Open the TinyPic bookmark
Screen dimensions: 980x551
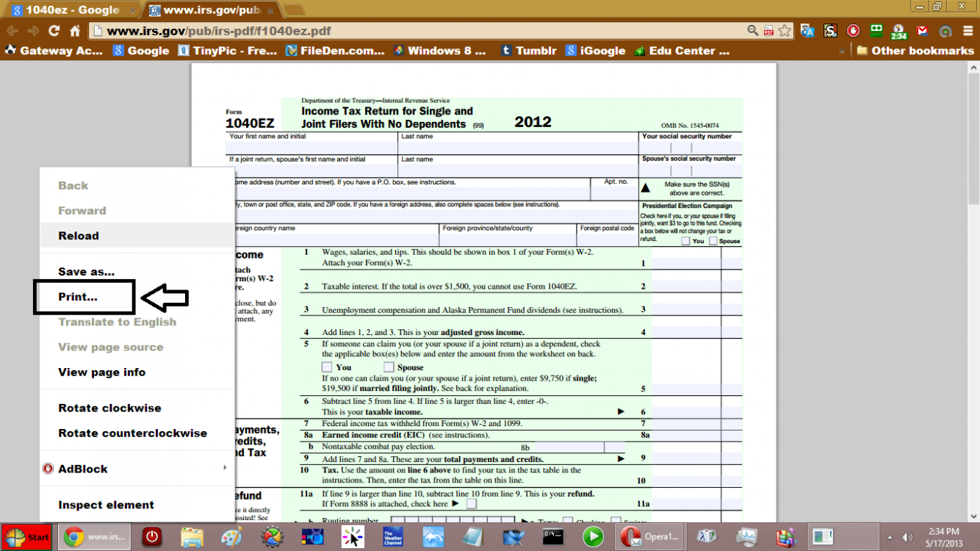(x=228, y=51)
